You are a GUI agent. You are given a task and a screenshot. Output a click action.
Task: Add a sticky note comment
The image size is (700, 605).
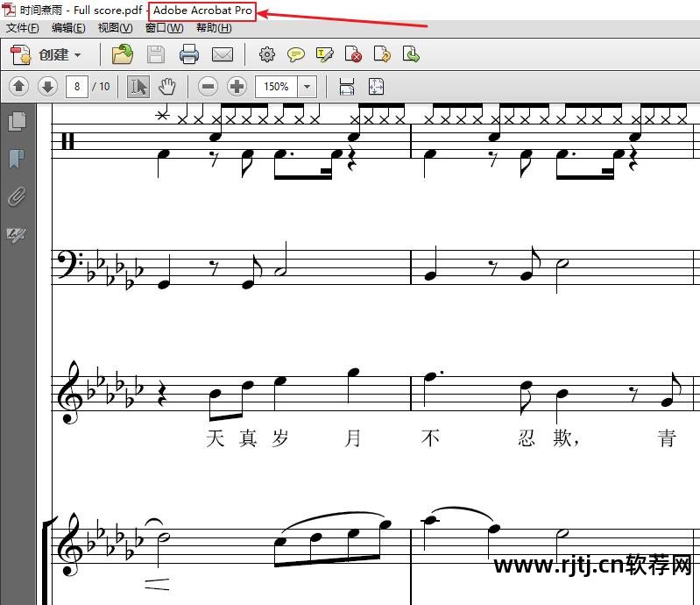(295, 54)
